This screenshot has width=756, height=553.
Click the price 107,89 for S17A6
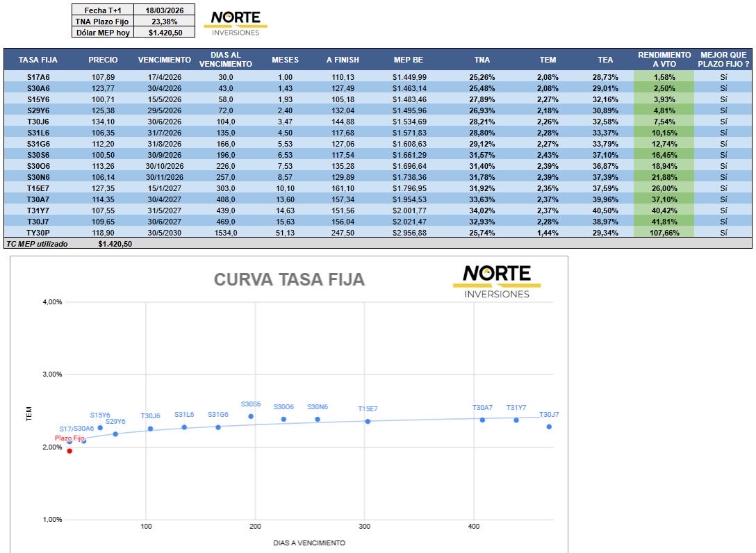103,77
